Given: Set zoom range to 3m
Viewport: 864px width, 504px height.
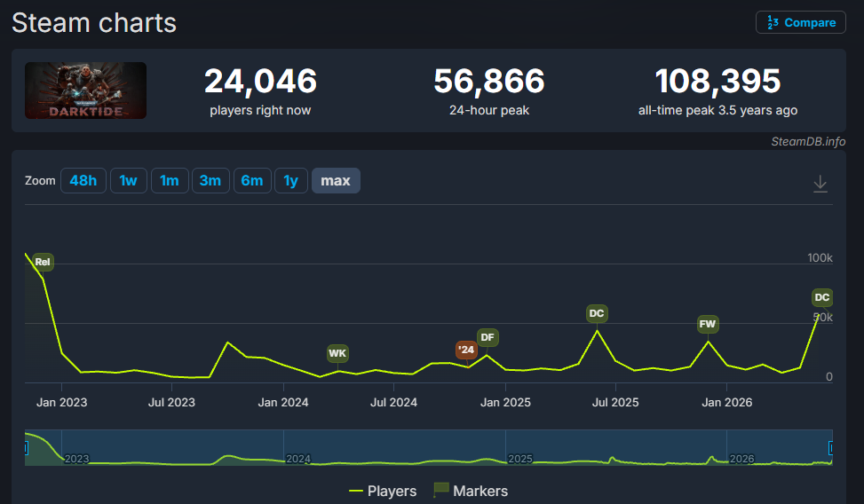Looking at the screenshot, I should (x=210, y=181).
